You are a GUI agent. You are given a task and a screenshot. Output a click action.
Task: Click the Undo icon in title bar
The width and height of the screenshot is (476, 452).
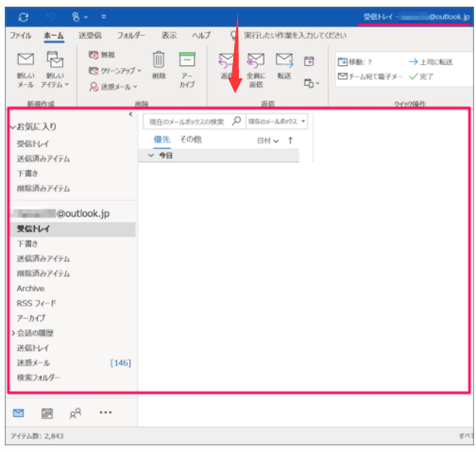click(50, 17)
